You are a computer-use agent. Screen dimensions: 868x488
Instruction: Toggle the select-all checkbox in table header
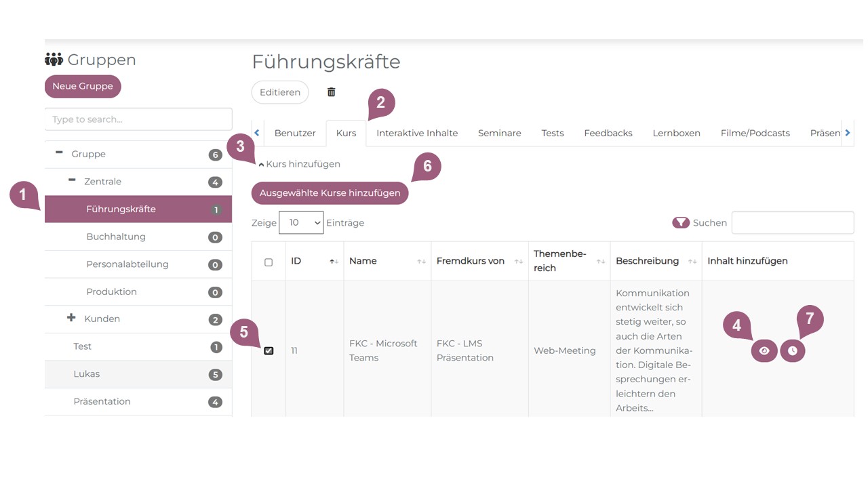(x=269, y=262)
